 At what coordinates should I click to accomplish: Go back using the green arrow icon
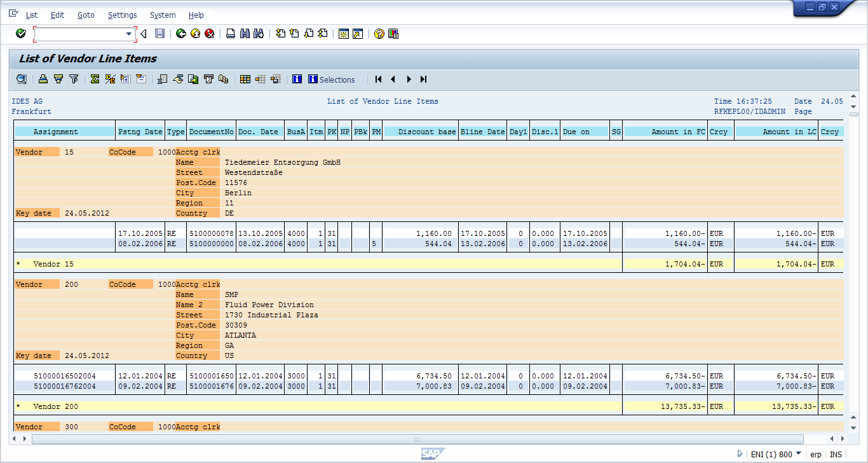pyautogui.click(x=180, y=34)
